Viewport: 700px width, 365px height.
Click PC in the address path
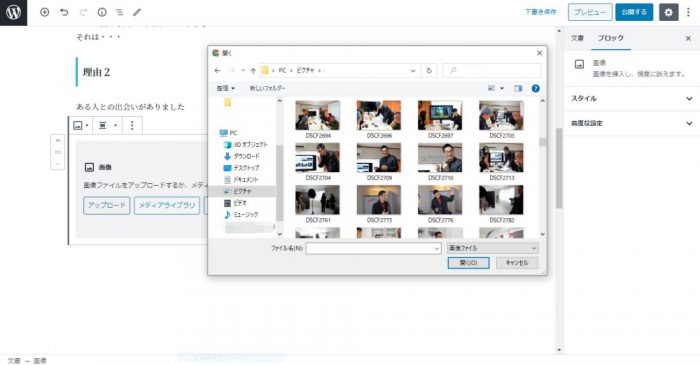(282, 71)
